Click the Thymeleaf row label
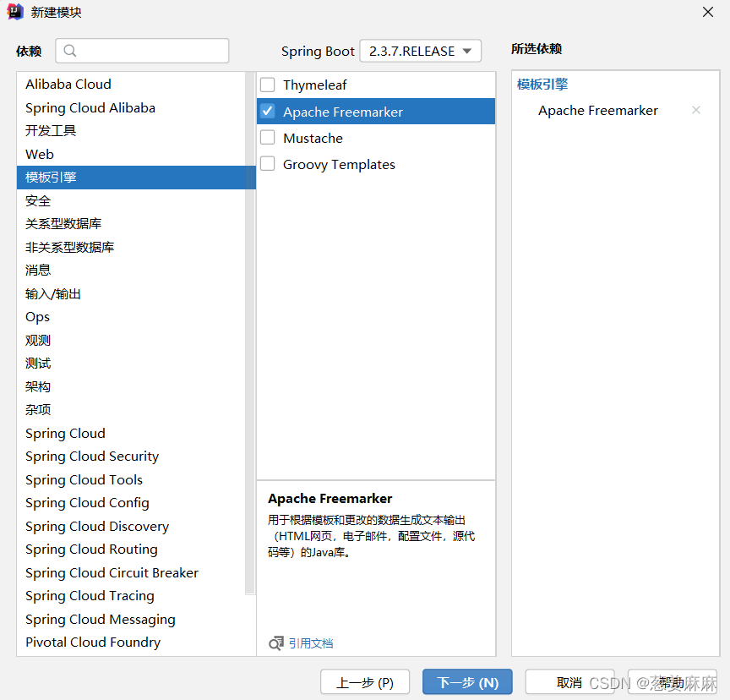This screenshot has width=730, height=700. tap(314, 85)
